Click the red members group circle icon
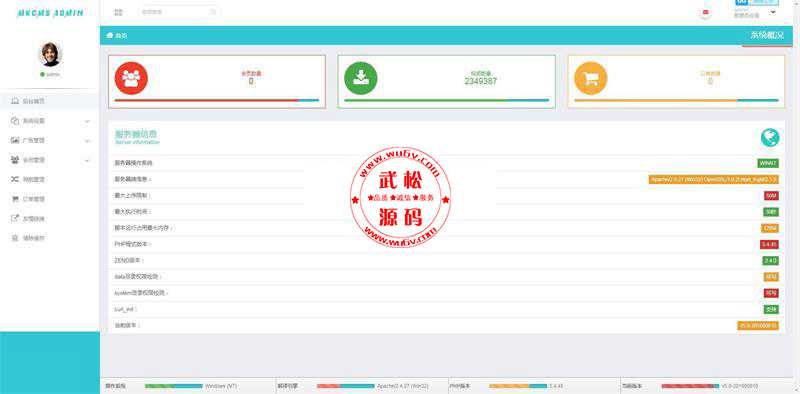Image resolution: width=800 pixels, height=394 pixels. coord(131,78)
